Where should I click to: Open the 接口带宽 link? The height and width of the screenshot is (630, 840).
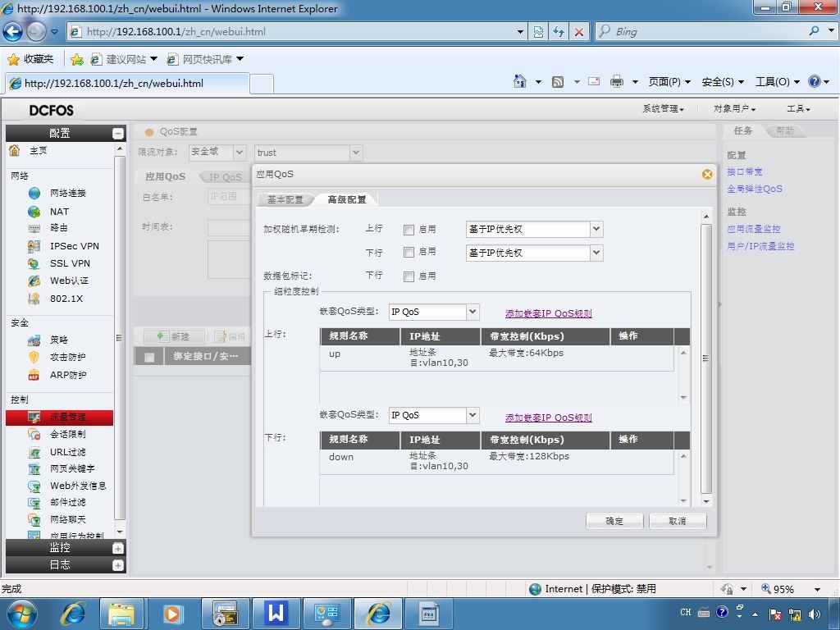[x=745, y=171]
